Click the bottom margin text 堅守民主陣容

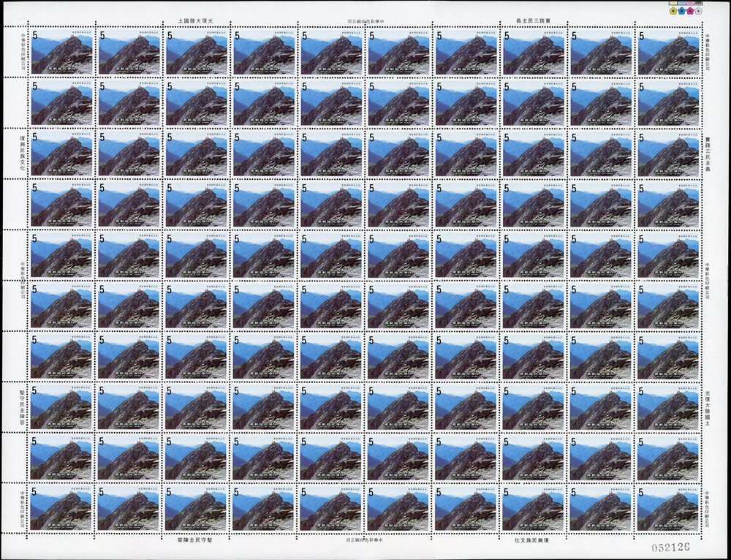click(x=194, y=539)
